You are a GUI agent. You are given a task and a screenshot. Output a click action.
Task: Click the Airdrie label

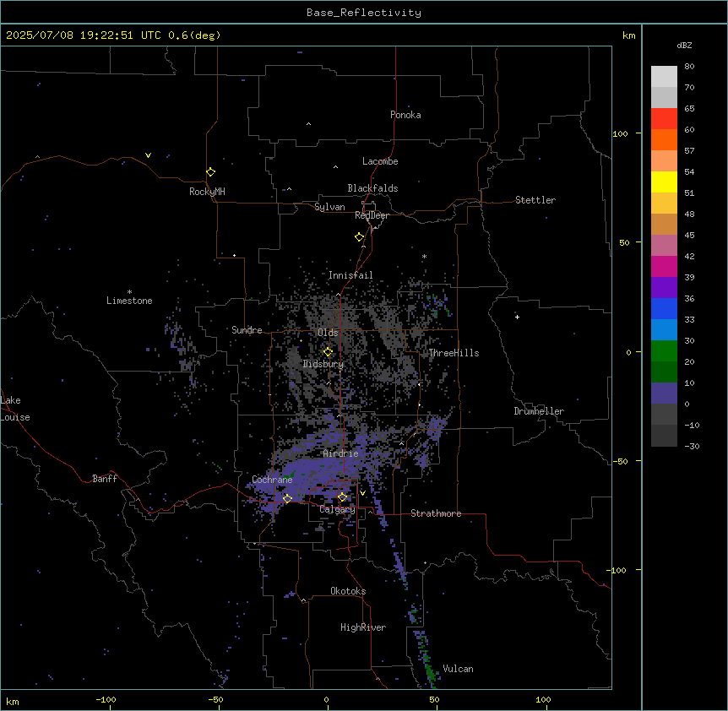point(341,453)
